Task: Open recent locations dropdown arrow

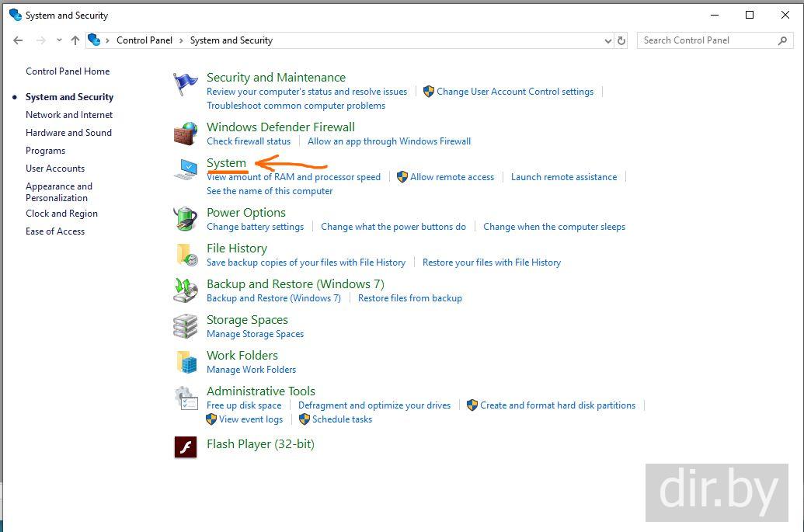Action: click(x=60, y=40)
